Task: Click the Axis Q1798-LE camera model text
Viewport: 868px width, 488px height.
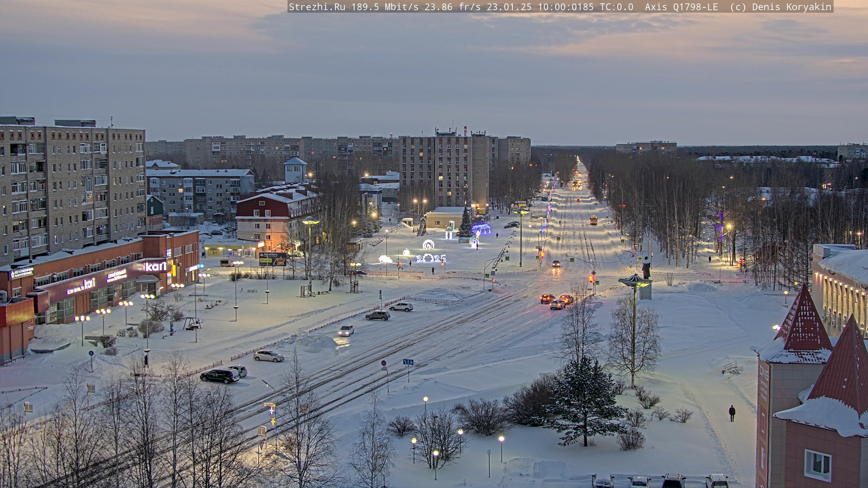Action: (x=682, y=7)
